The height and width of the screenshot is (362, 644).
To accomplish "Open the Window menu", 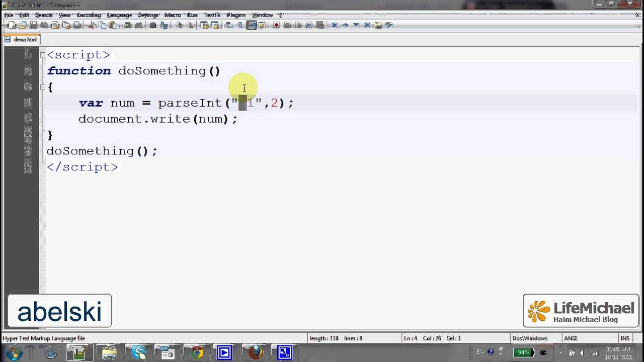I will click(262, 15).
